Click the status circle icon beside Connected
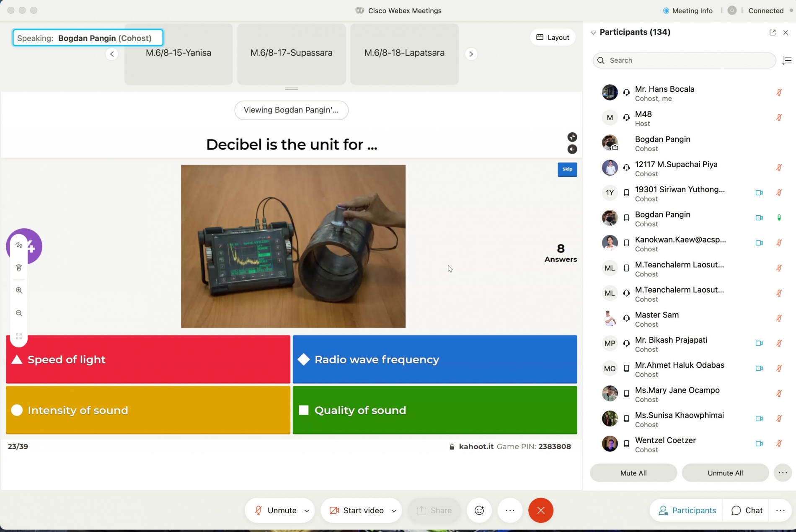Image resolution: width=796 pixels, height=532 pixels. 731,10
